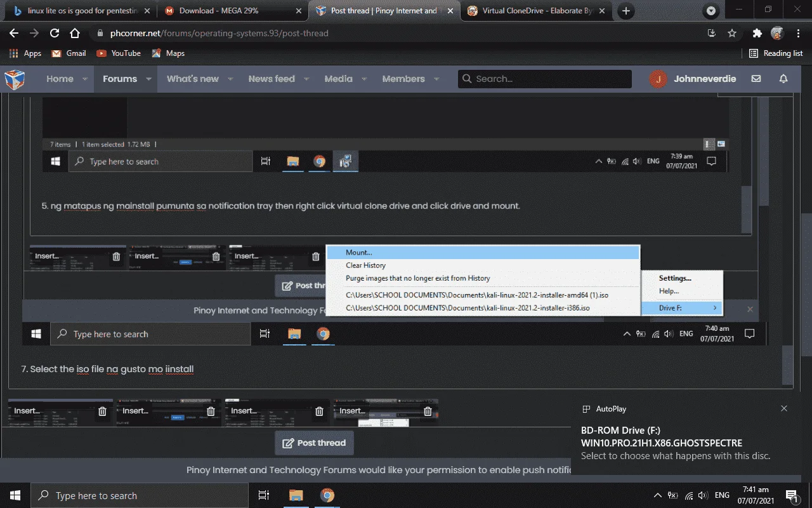This screenshot has width=812, height=508.
Task: Open the Johnneverdie account menu
Action: pos(693,79)
